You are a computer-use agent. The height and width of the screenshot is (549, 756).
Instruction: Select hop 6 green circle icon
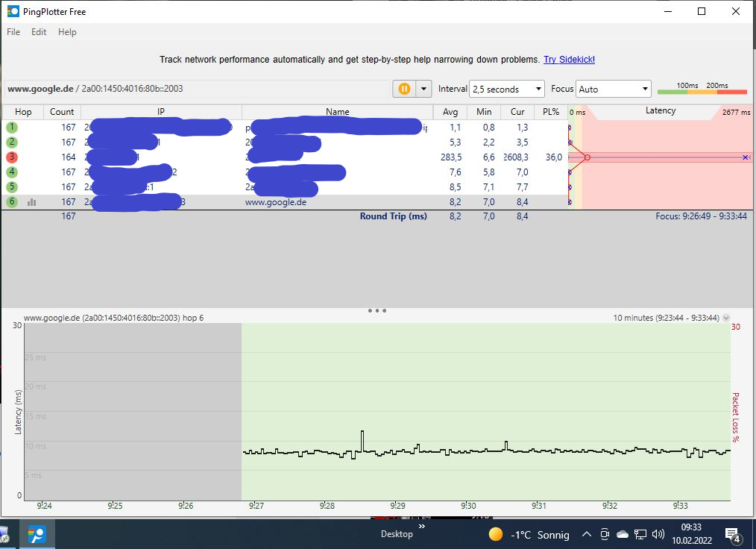(x=12, y=202)
